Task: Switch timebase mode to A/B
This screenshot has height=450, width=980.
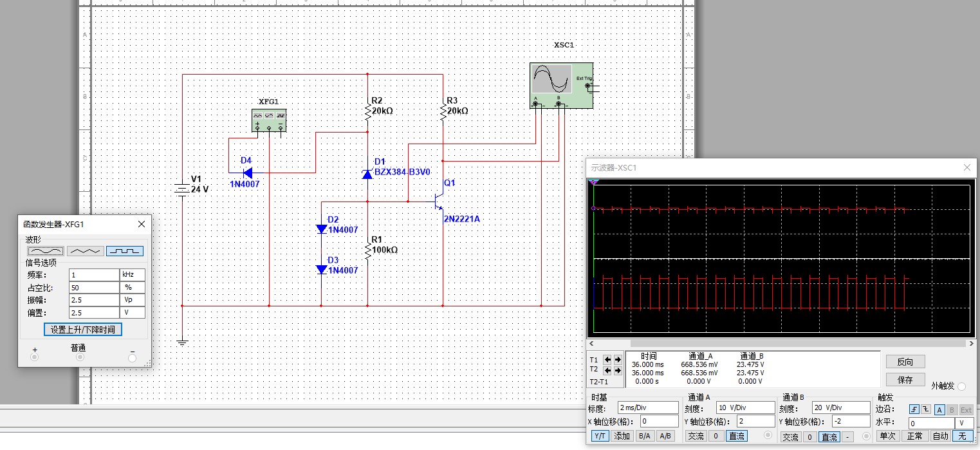Action: click(665, 436)
